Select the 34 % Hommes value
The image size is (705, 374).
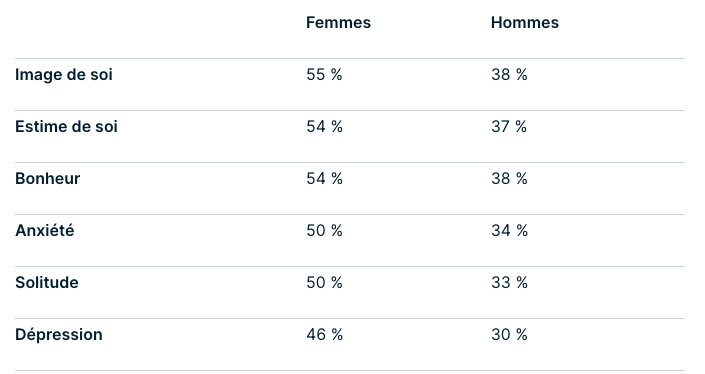(509, 231)
